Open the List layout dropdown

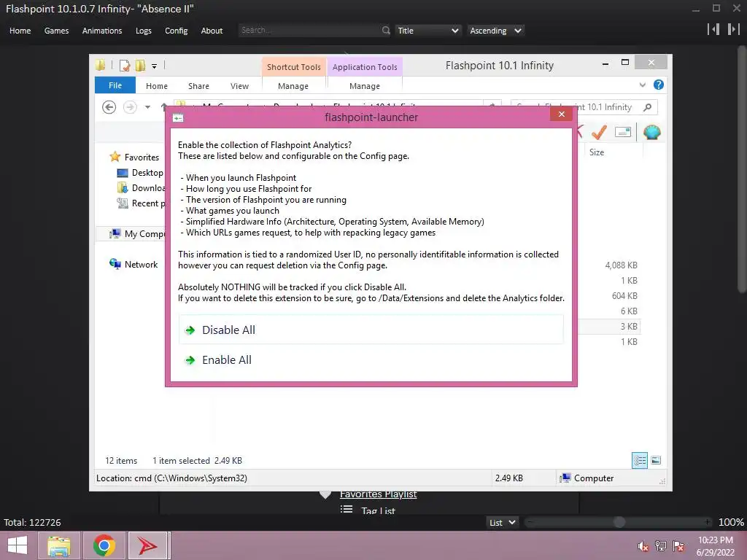coord(502,522)
